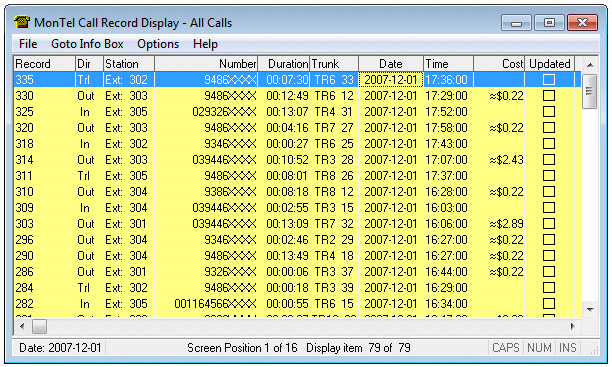This screenshot has height=367, width=612.
Task: Click trunk TR2 29 of record 296
Action: (334, 240)
